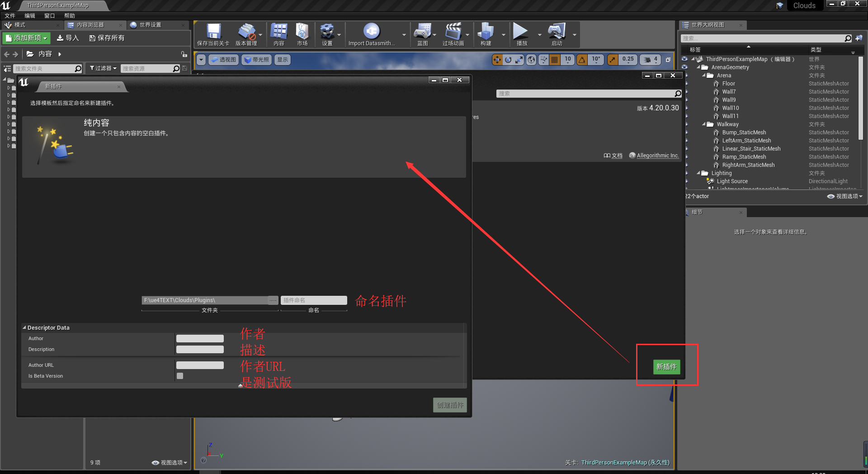Viewport: 868px width, 474px height.
Task: Click the 创建插件 button
Action: click(449, 405)
